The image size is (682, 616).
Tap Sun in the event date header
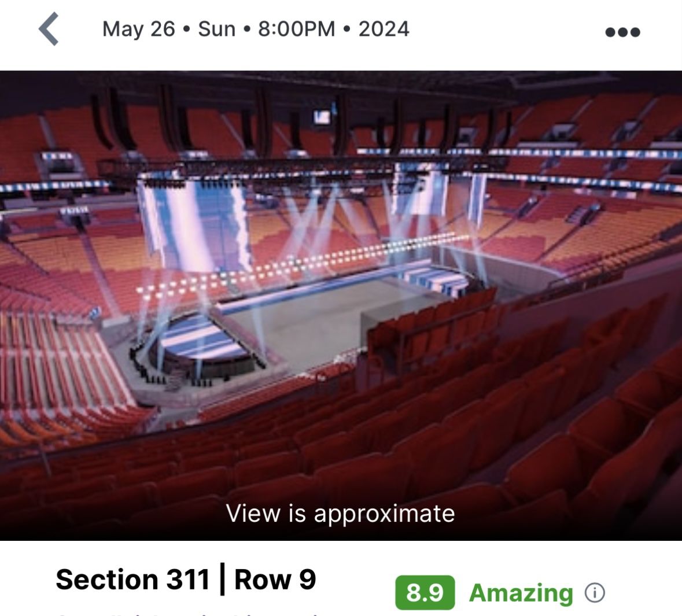[x=217, y=29]
